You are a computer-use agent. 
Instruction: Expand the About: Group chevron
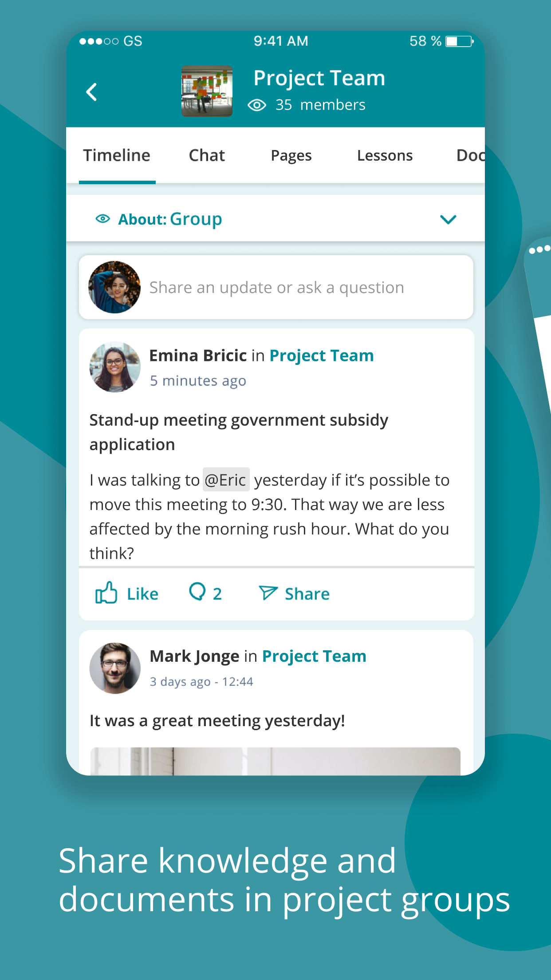(448, 219)
